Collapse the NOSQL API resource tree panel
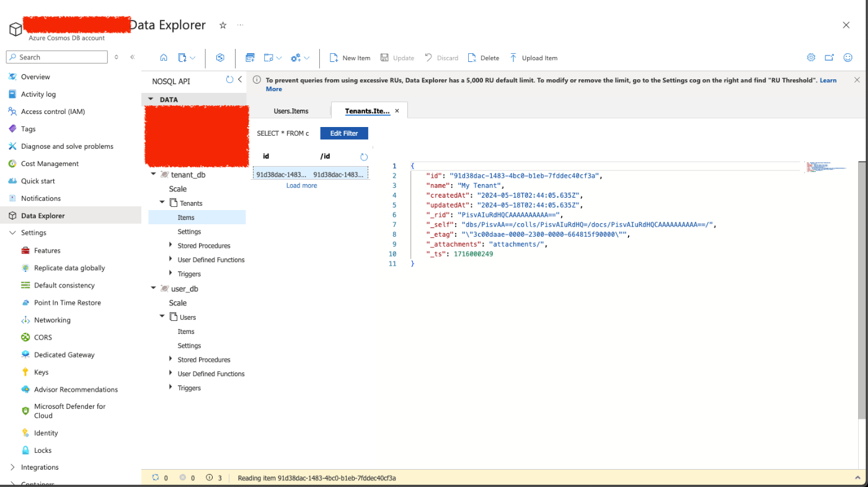 [x=240, y=80]
